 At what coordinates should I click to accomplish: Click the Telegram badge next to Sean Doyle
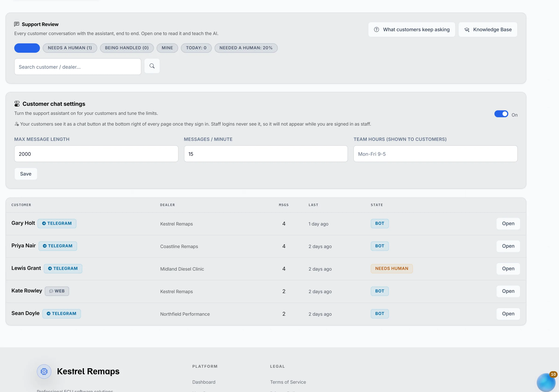point(61,314)
